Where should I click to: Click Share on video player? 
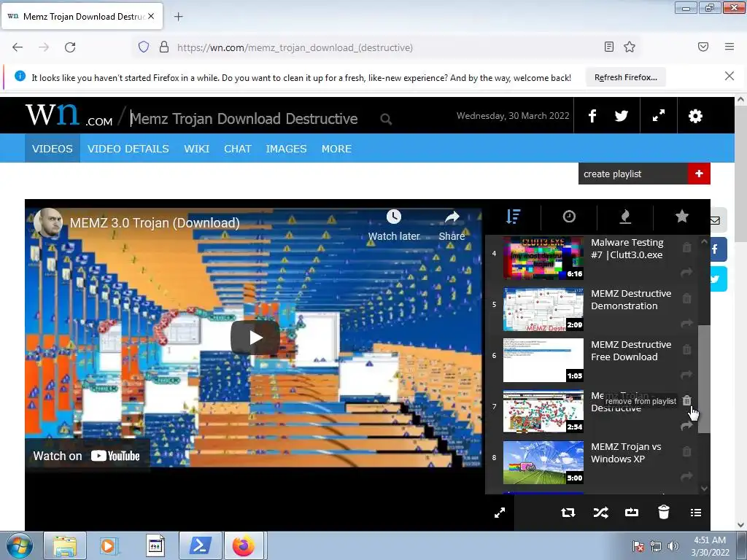click(452, 225)
